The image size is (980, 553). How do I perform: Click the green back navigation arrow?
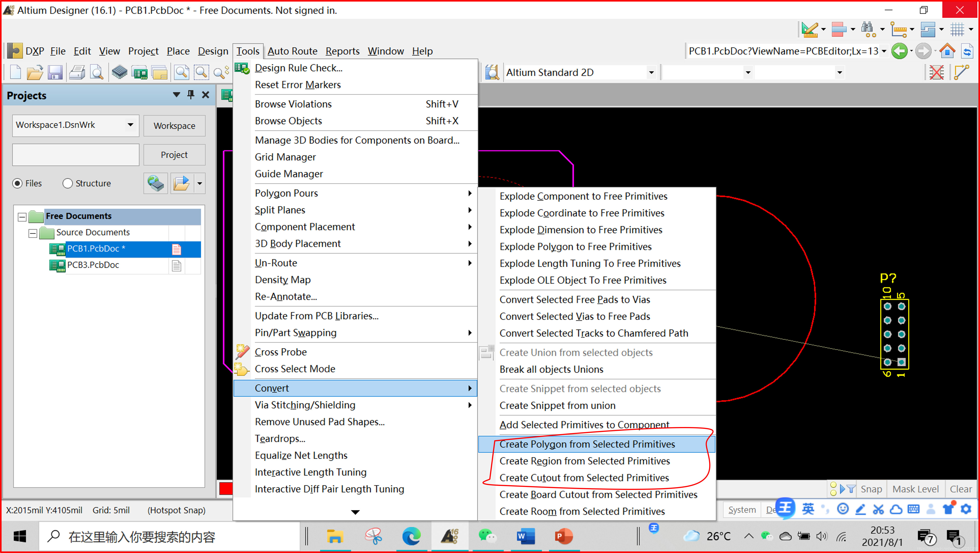tap(899, 51)
